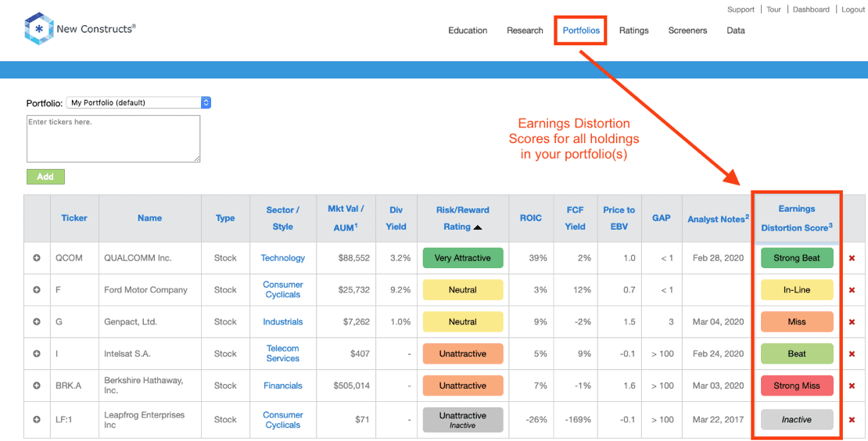Sort by the Type column header
This screenshot has width=868, height=441.
pos(225,218)
